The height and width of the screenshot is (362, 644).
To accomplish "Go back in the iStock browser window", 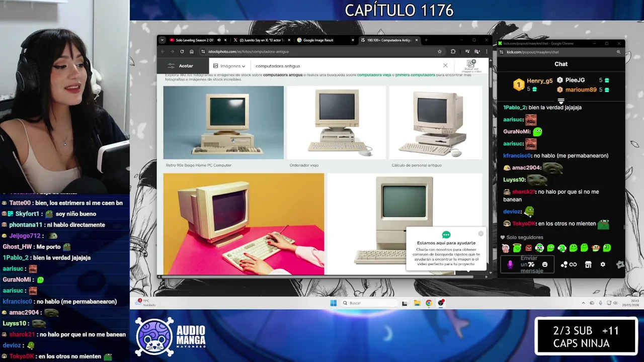I will (163, 51).
